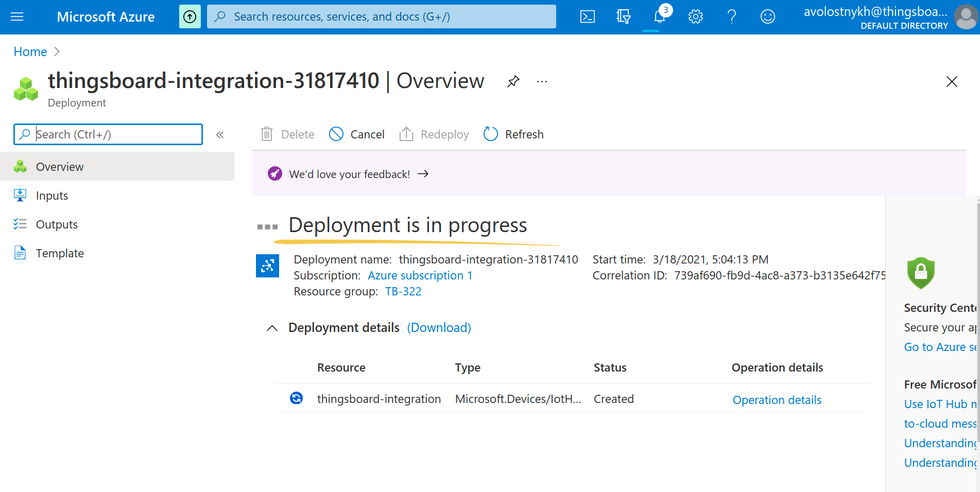
Task: Open the notifications bell
Action: point(660,17)
